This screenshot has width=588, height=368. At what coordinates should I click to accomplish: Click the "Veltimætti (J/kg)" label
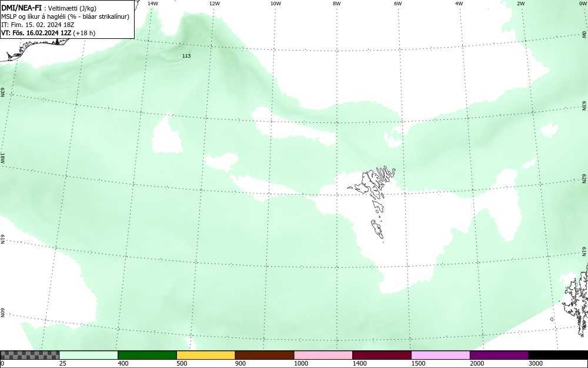pyautogui.click(x=72, y=8)
